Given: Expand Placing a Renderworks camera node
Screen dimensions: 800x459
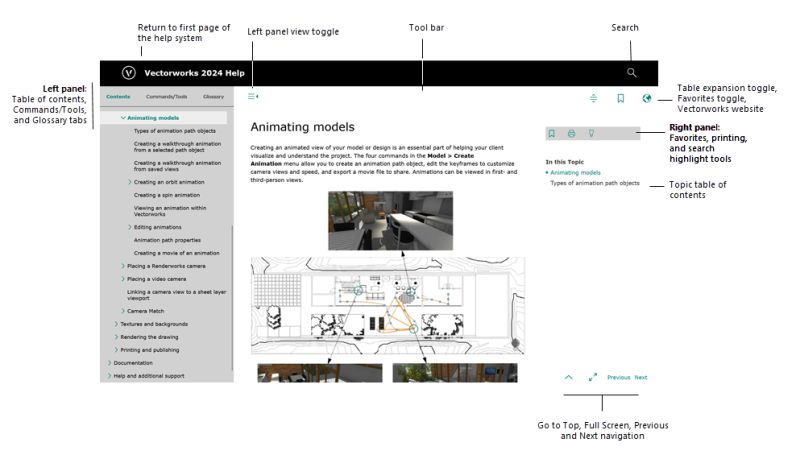Looking at the screenshot, I should pyautogui.click(x=123, y=266).
